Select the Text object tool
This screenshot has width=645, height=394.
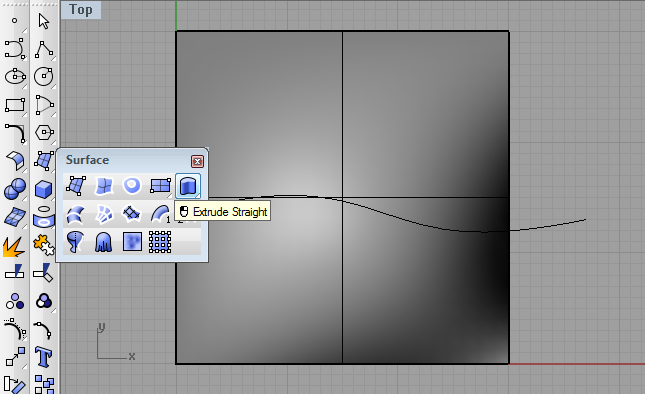43,357
